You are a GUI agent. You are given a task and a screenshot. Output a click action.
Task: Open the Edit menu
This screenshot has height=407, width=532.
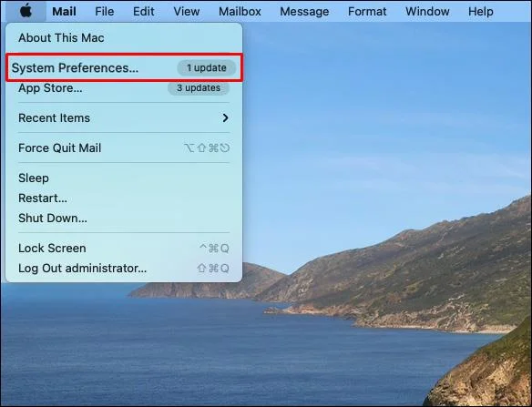click(144, 12)
